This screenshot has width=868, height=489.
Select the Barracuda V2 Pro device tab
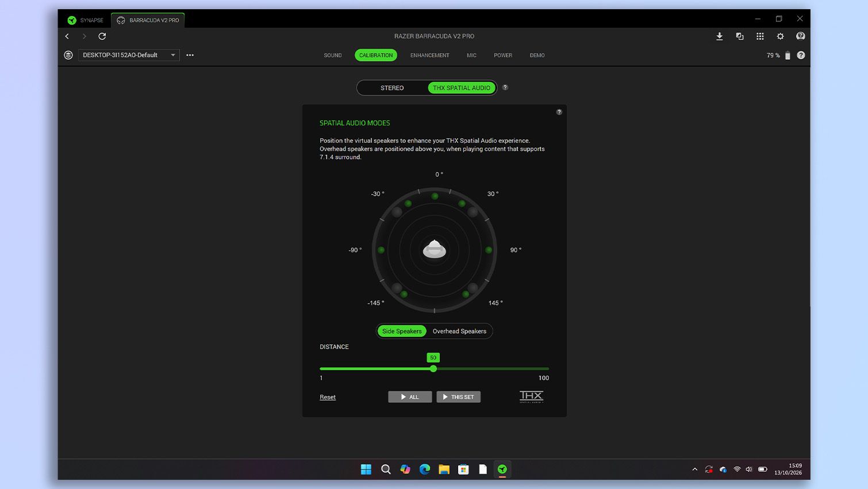point(148,20)
